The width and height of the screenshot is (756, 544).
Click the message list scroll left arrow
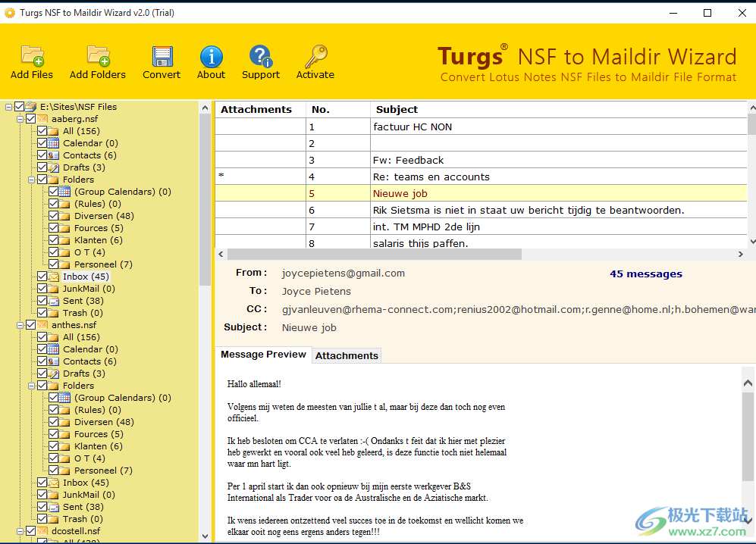coord(221,254)
